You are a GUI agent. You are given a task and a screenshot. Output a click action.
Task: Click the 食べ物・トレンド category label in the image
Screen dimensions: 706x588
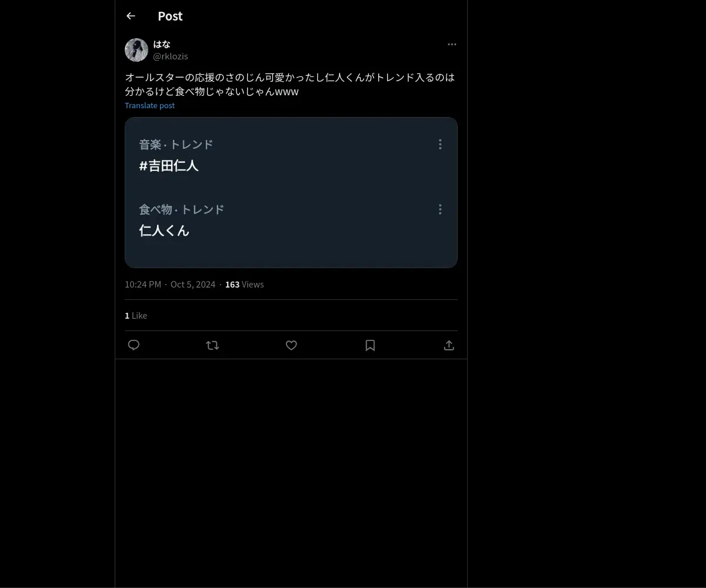coord(182,209)
